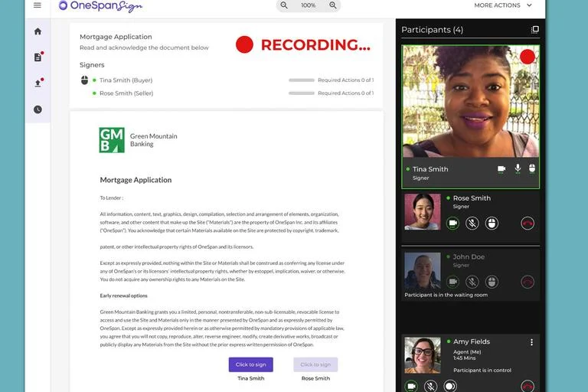The image size is (588, 392).
Task: Click the RECORDING... status label
Action: [315, 44]
